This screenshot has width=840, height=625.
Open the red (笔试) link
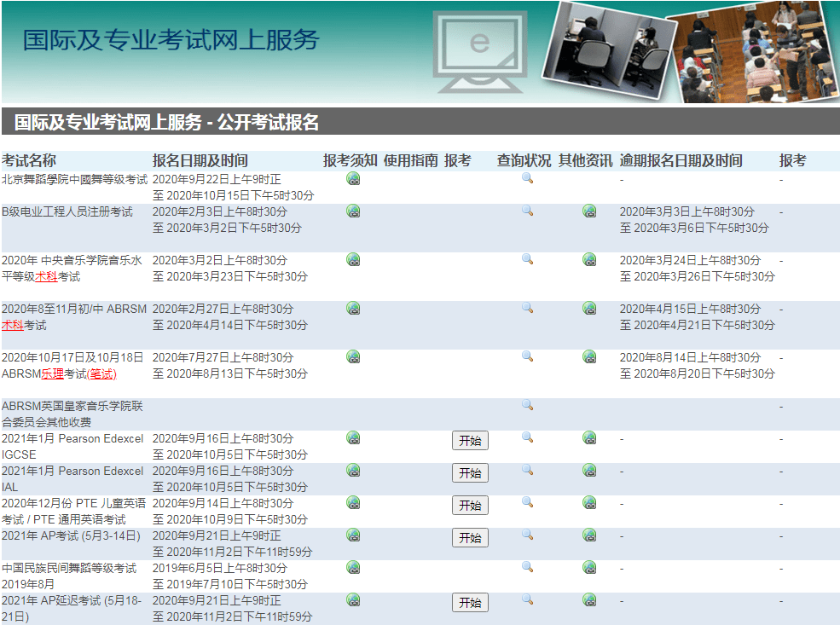(101, 373)
